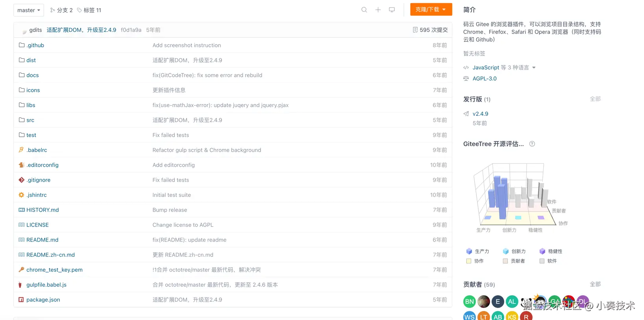Expand the JavaScript 等 3 种语言 dropdown
The height and width of the screenshot is (320, 644).
click(x=504, y=67)
